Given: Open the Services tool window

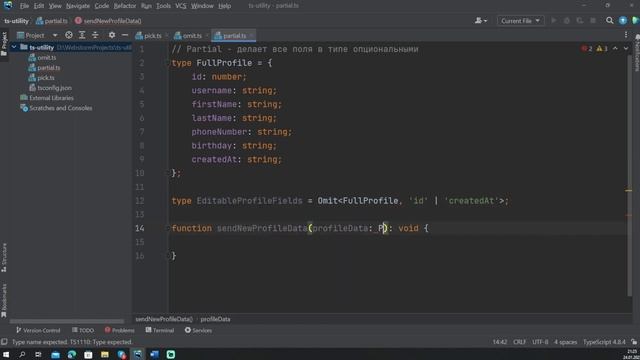Looking at the screenshot, I should (x=198, y=330).
